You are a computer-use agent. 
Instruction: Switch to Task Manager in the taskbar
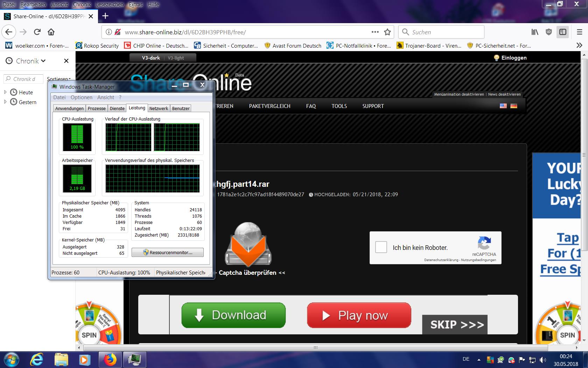pos(134,360)
